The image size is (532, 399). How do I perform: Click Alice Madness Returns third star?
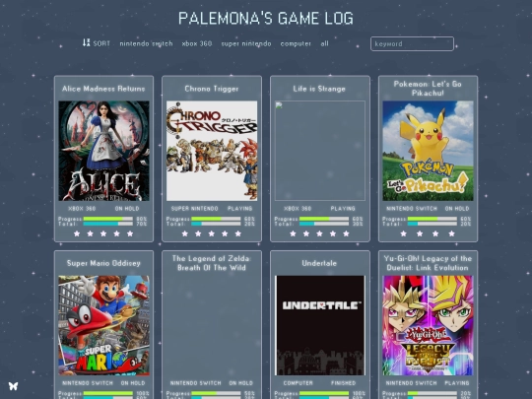(x=103, y=233)
